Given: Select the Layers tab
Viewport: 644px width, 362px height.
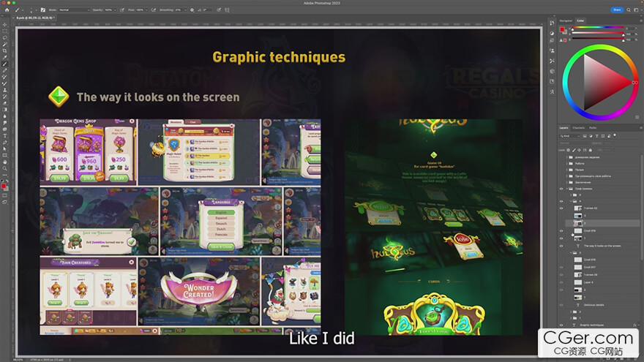Looking at the screenshot, I should [564, 128].
